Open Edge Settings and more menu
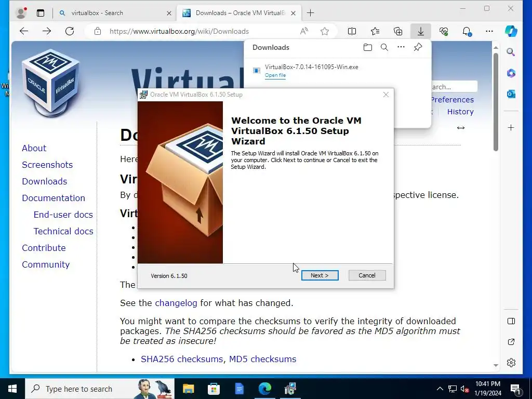 (489, 31)
